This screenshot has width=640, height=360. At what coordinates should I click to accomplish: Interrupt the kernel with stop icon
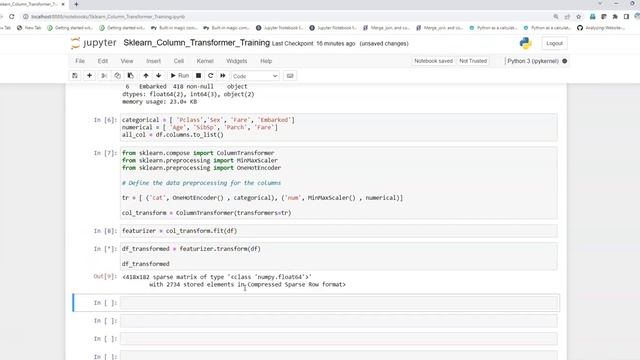(198, 76)
